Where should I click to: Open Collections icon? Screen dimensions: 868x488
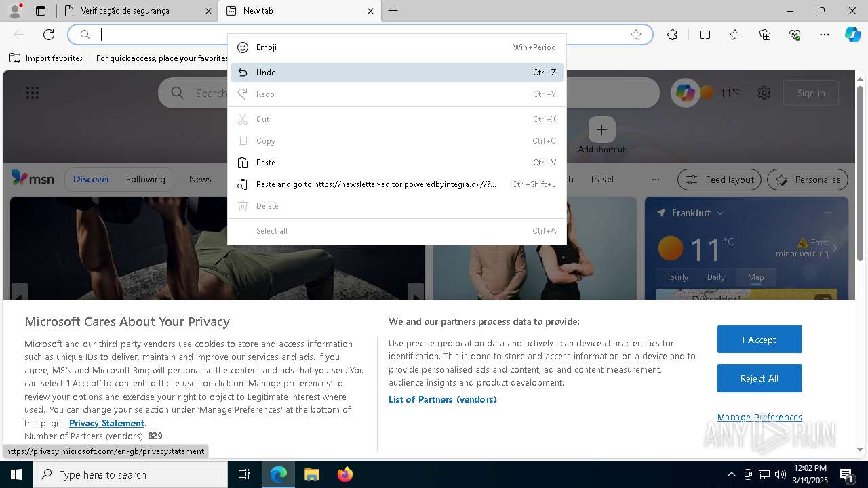click(x=765, y=35)
